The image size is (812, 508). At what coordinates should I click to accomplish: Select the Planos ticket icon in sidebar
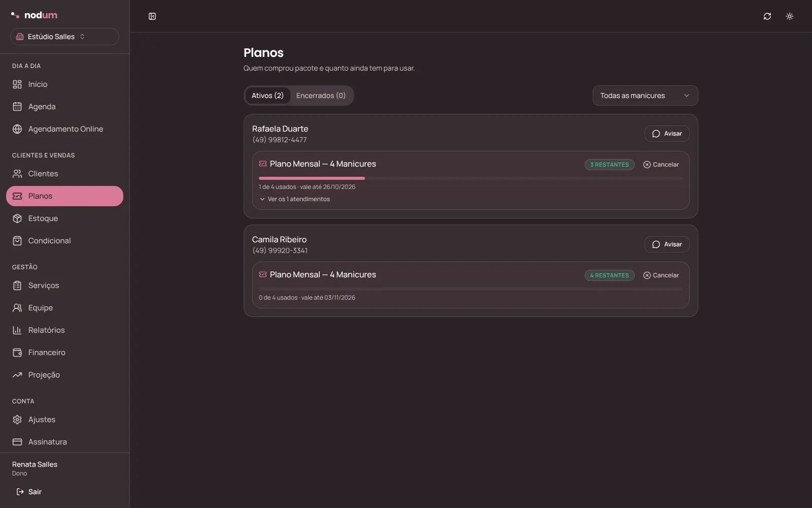tap(17, 196)
